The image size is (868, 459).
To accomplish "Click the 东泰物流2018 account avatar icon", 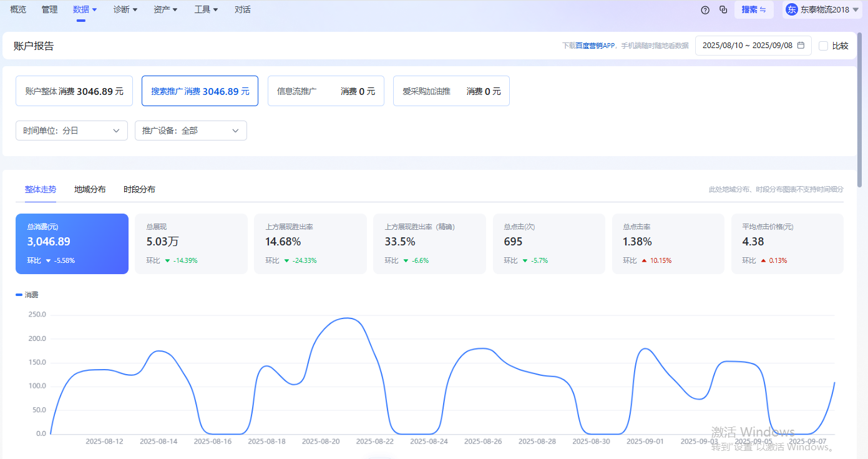I will coord(791,9).
